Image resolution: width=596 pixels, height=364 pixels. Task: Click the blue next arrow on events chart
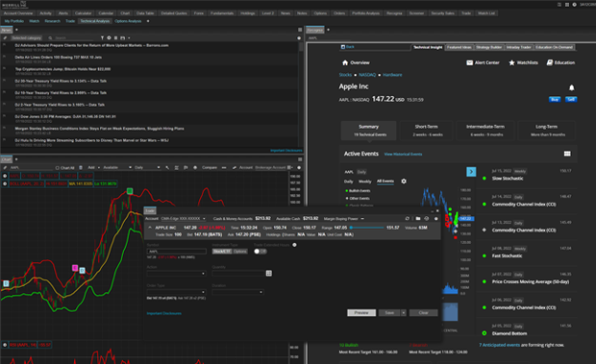click(471, 172)
